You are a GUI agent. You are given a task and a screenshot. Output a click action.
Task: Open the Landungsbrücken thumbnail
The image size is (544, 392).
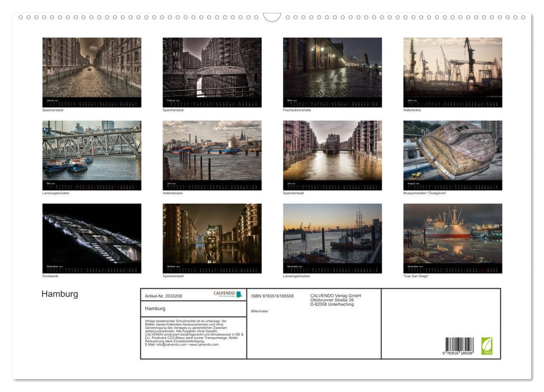point(90,152)
